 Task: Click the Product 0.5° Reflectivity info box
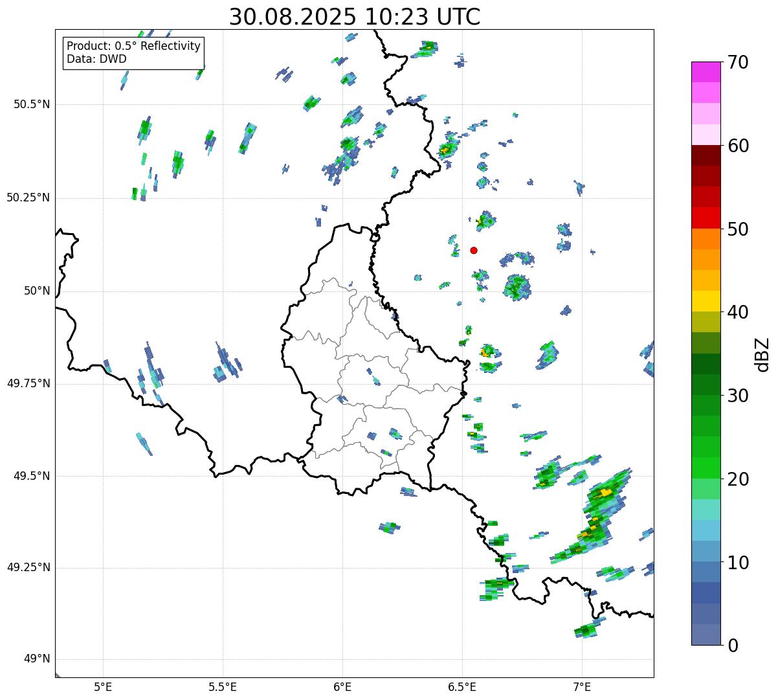133,52
